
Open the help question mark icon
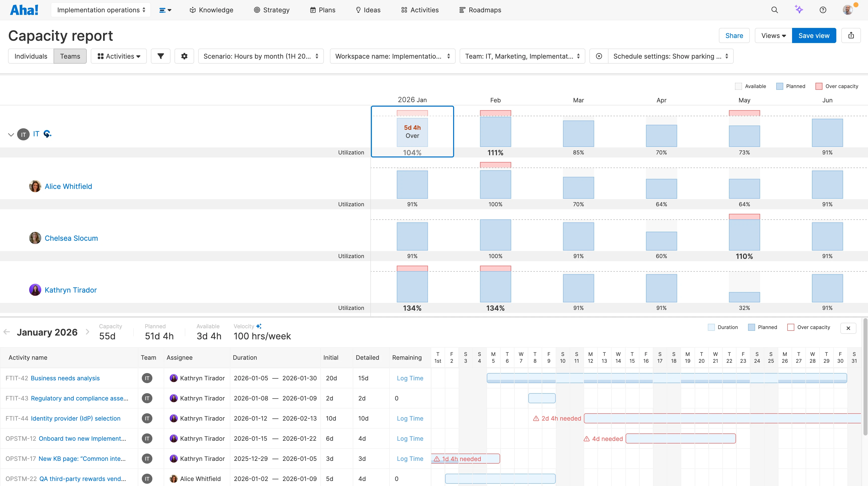point(823,10)
